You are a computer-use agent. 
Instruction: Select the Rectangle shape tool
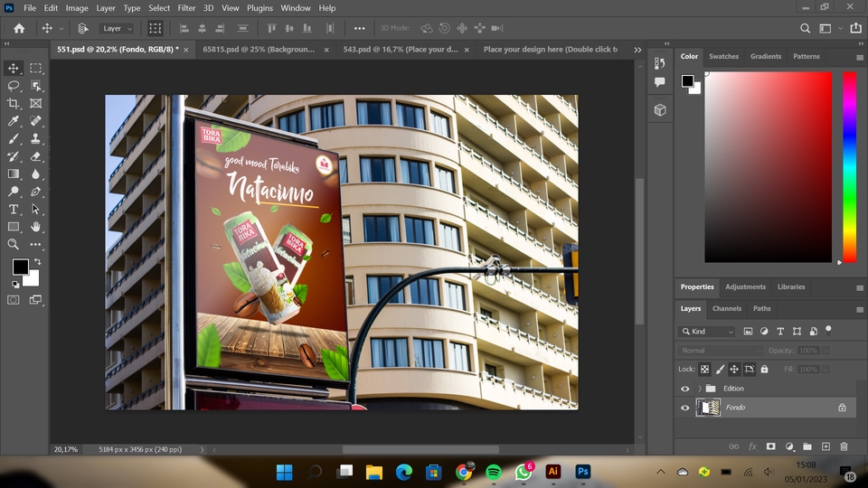(14, 226)
